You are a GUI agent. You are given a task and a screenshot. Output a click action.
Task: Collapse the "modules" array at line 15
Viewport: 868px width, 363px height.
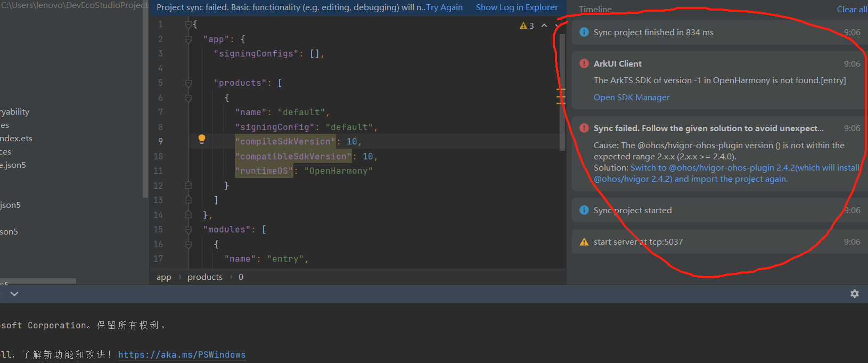(x=188, y=230)
